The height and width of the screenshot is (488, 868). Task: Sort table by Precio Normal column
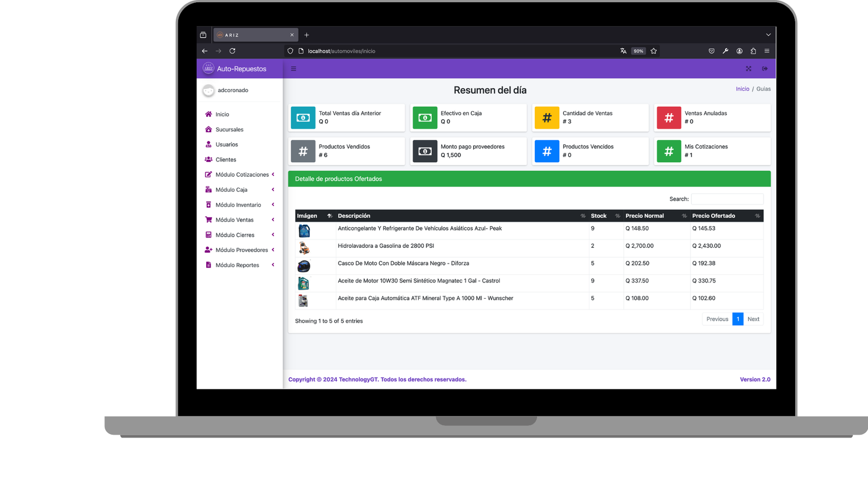[x=656, y=216]
